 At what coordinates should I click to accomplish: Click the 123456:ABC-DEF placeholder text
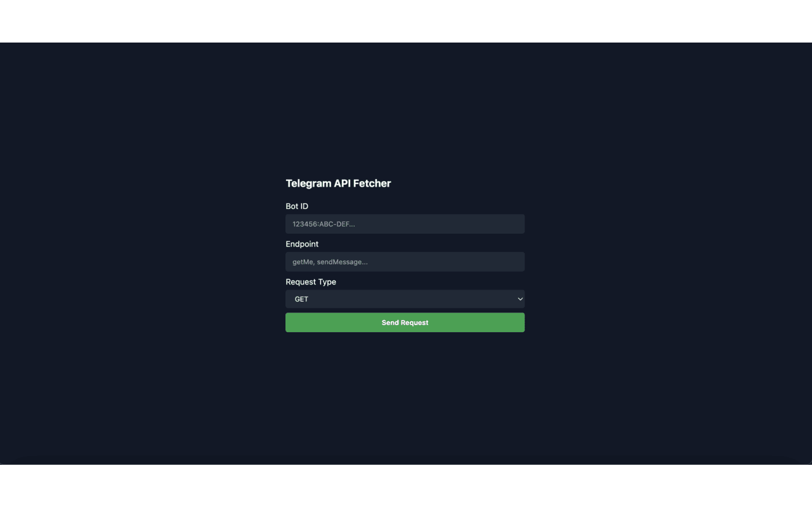point(324,224)
